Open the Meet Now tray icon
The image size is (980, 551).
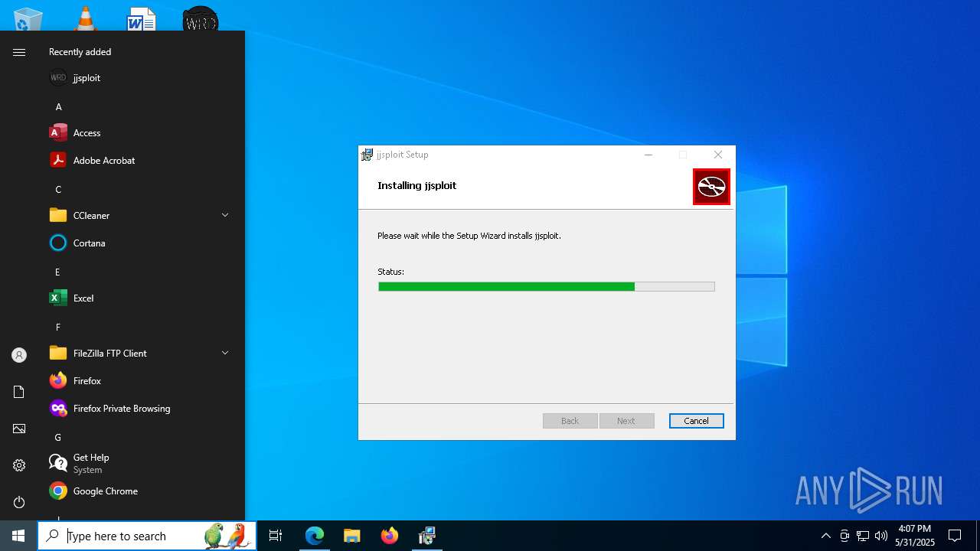(844, 536)
